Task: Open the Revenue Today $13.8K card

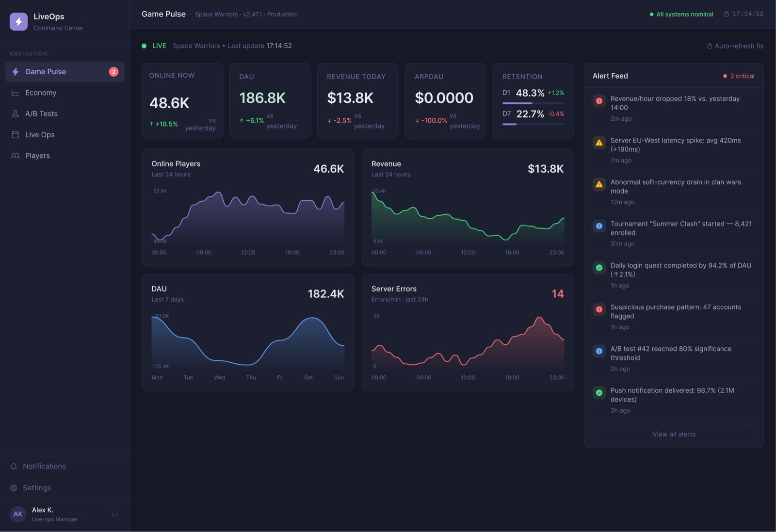Action: click(x=358, y=101)
